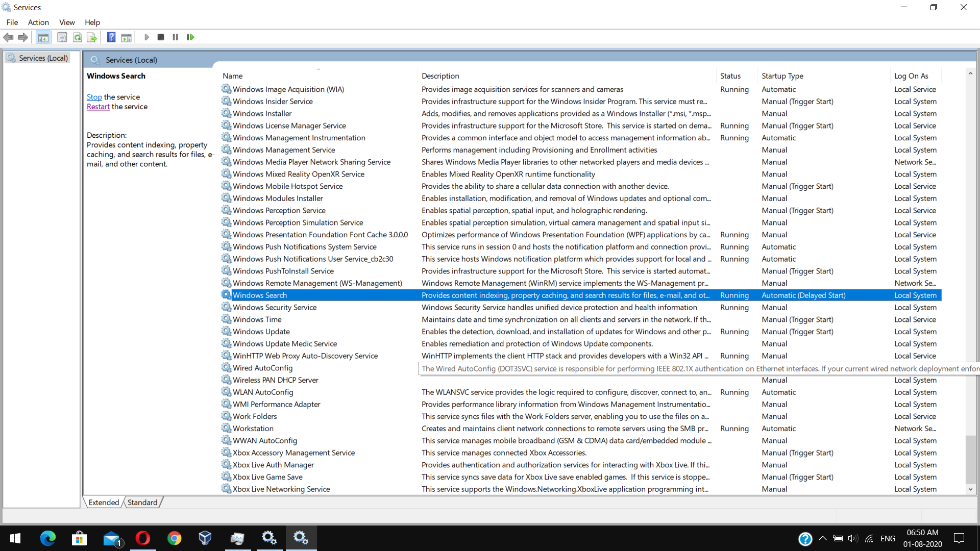Click the Refresh toolbar icon
The image size is (980, 551).
point(78,37)
